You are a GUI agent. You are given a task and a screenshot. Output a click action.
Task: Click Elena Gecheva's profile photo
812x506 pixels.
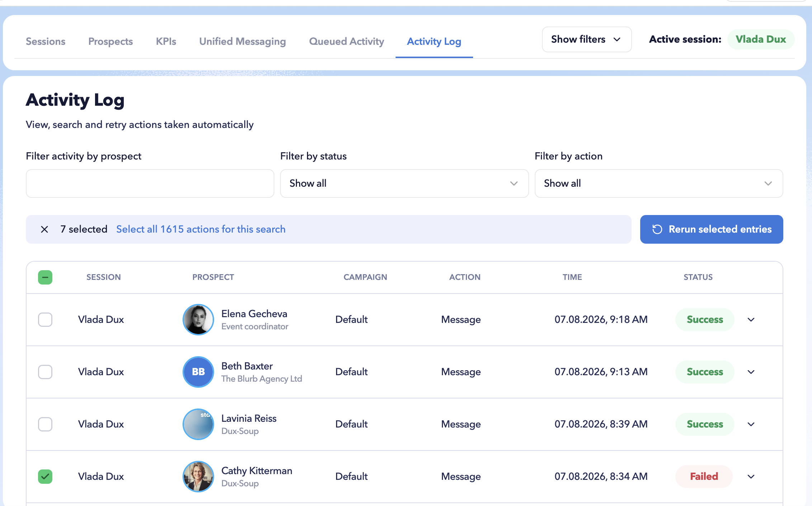coord(198,320)
